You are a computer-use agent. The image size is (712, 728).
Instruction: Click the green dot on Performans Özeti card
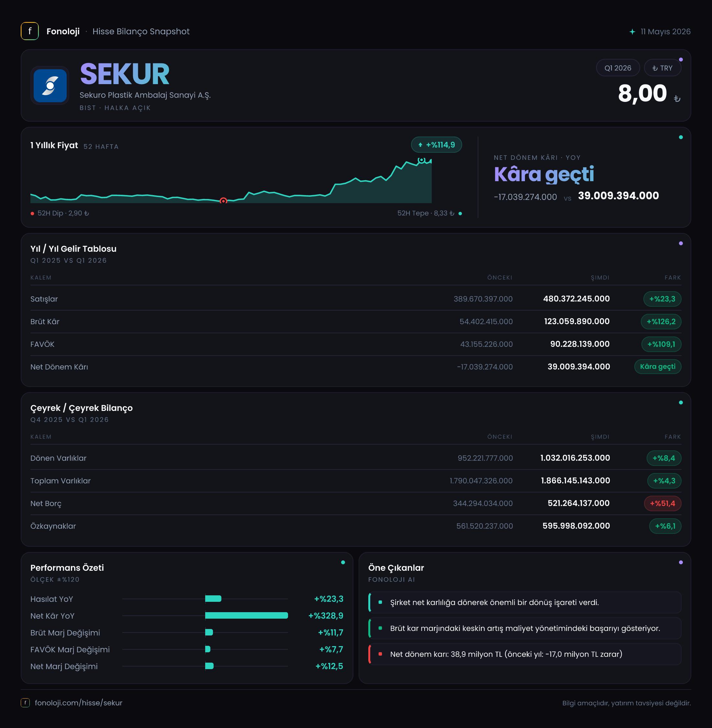coord(343,562)
